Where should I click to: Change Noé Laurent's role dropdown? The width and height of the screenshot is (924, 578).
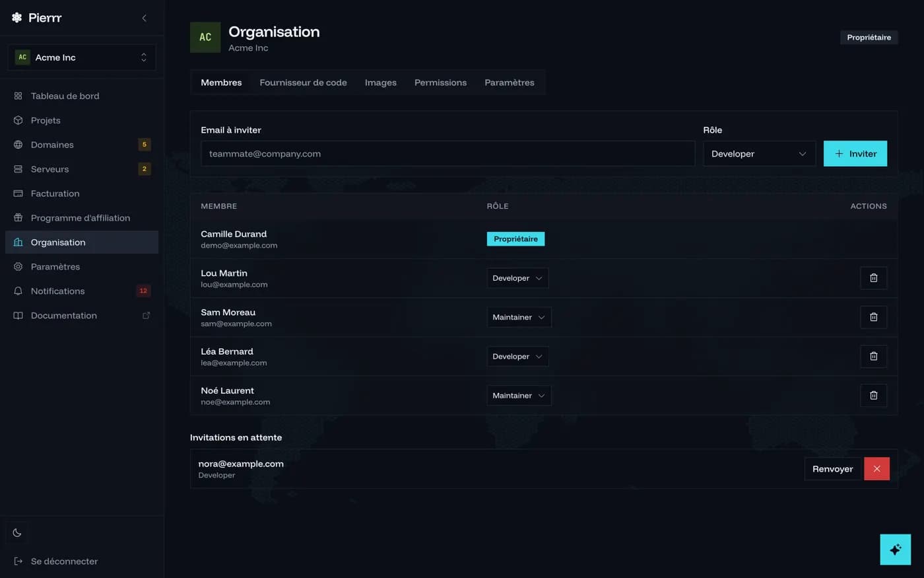tap(519, 396)
